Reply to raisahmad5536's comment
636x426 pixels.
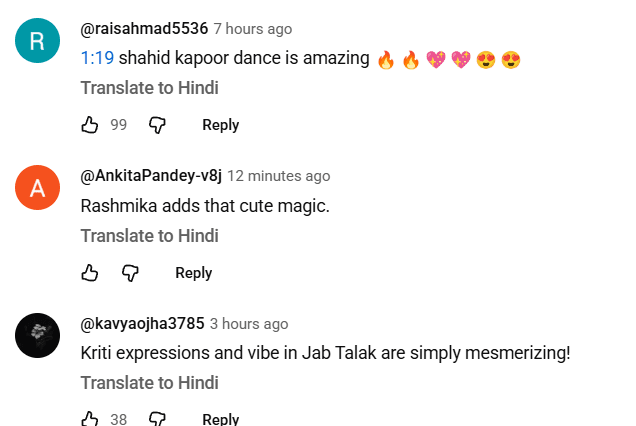coord(220,125)
